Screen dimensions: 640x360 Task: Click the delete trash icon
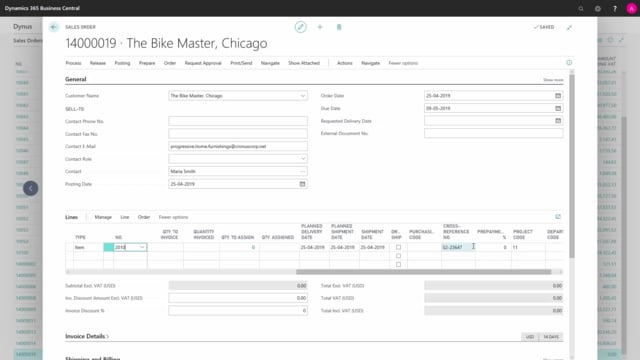(x=339, y=27)
